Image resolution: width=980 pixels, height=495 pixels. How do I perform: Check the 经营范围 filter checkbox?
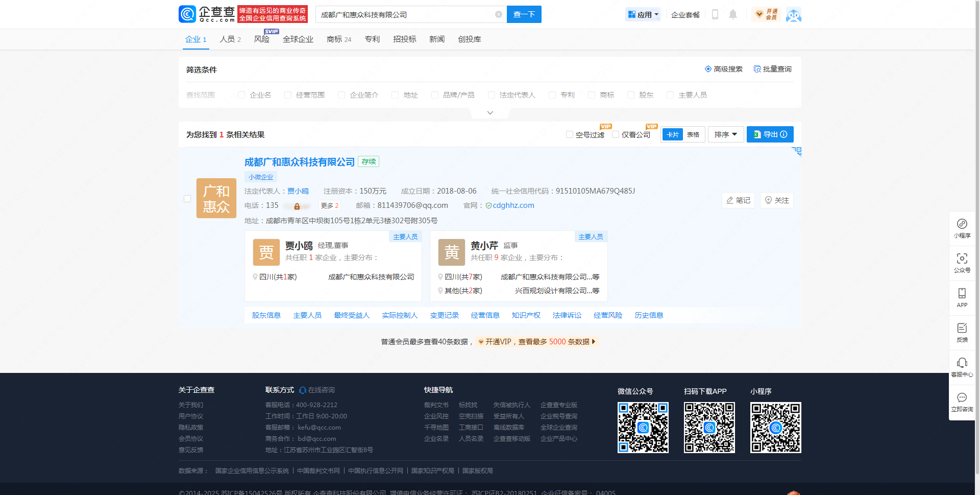pyautogui.click(x=288, y=95)
